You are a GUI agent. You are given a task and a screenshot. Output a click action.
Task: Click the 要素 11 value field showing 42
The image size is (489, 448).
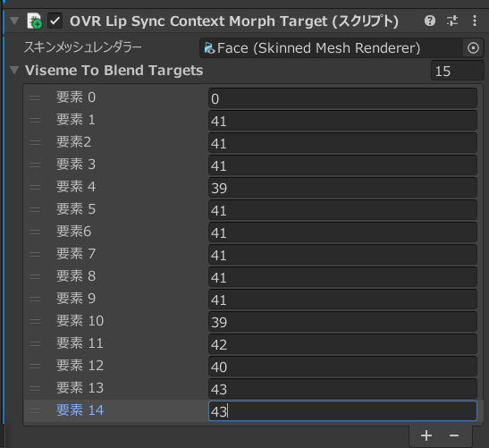pyautogui.click(x=342, y=344)
